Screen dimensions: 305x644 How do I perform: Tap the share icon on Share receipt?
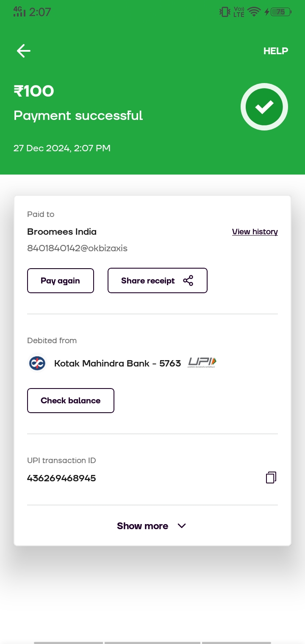click(x=188, y=280)
